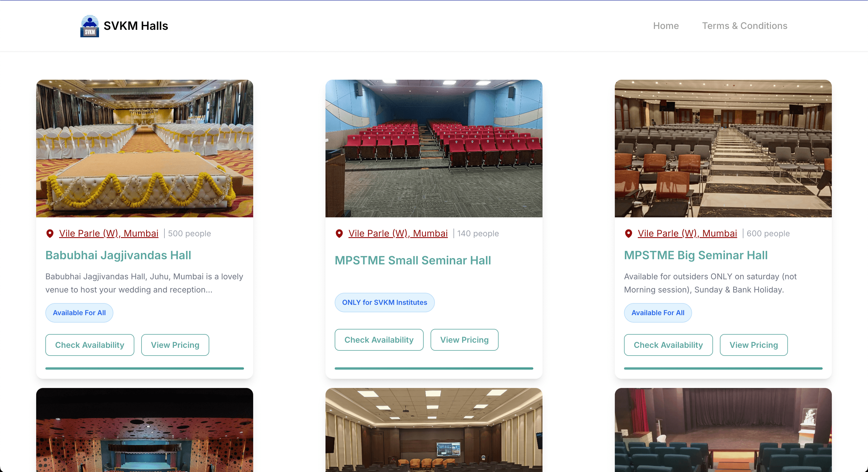Click location pin icon on MPSTME Big Seminar card
This screenshot has height=472, width=868.
pyautogui.click(x=628, y=233)
